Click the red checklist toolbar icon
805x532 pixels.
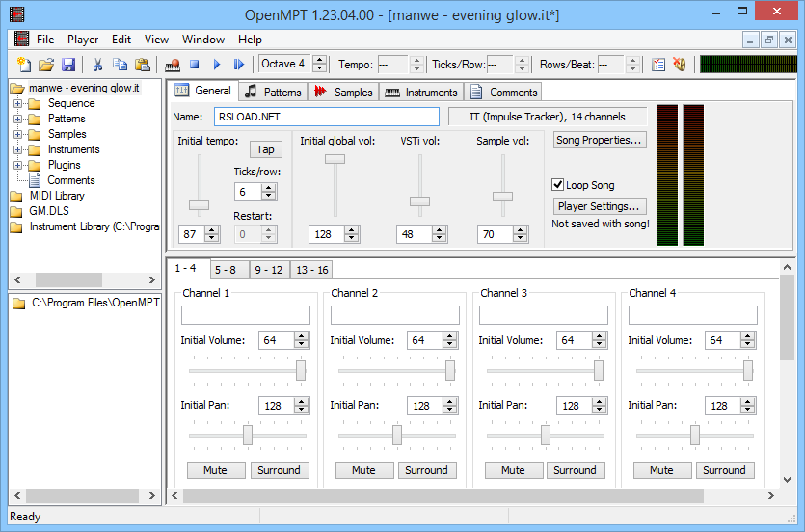click(658, 65)
